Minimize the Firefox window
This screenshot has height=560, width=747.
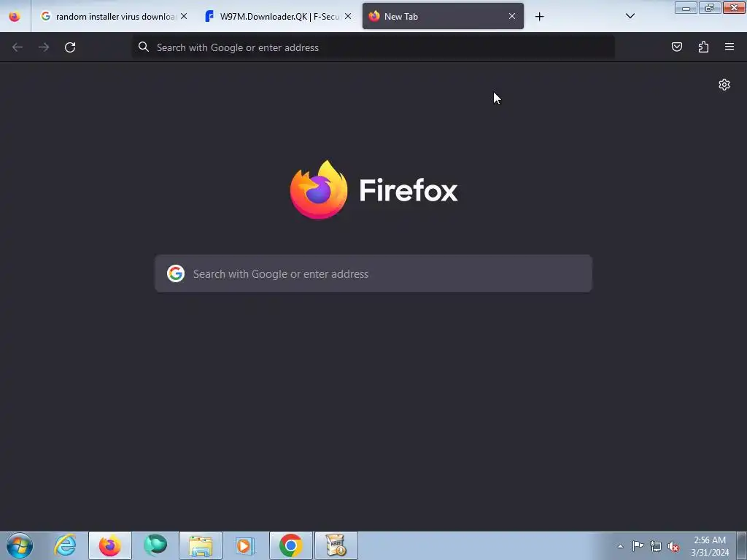coord(686,8)
